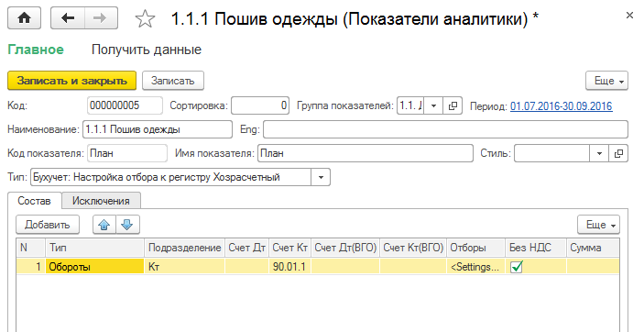The image size is (644, 332).
Task: Click the Тип column header
Action: click(x=95, y=248)
